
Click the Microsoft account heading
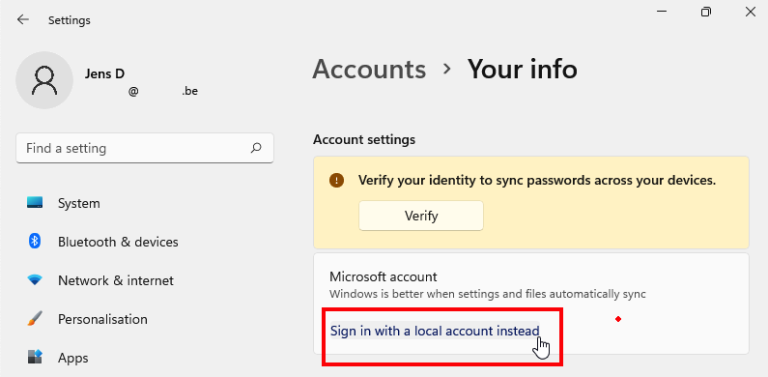click(x=383, y=277)
